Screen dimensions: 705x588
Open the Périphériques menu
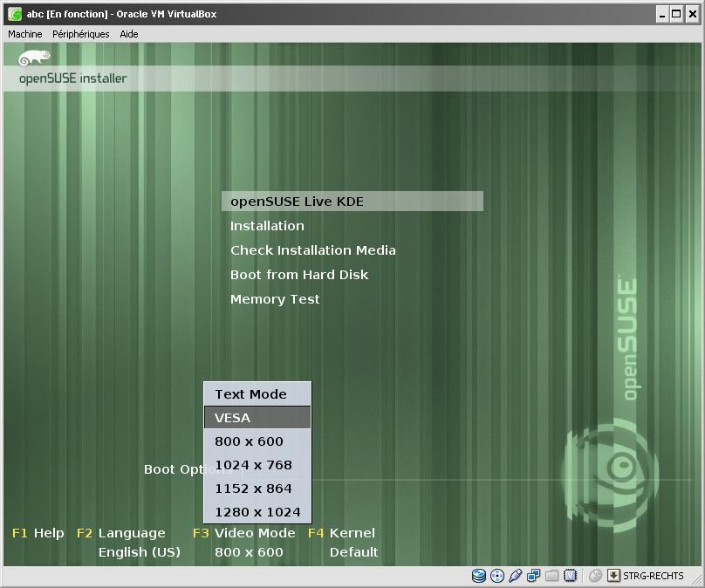pos(80,34)
